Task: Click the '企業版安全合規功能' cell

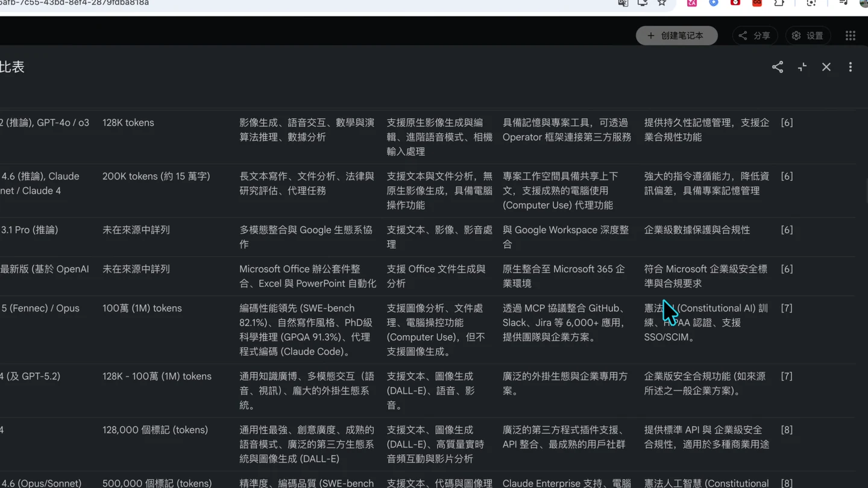Action: (705, 383)
